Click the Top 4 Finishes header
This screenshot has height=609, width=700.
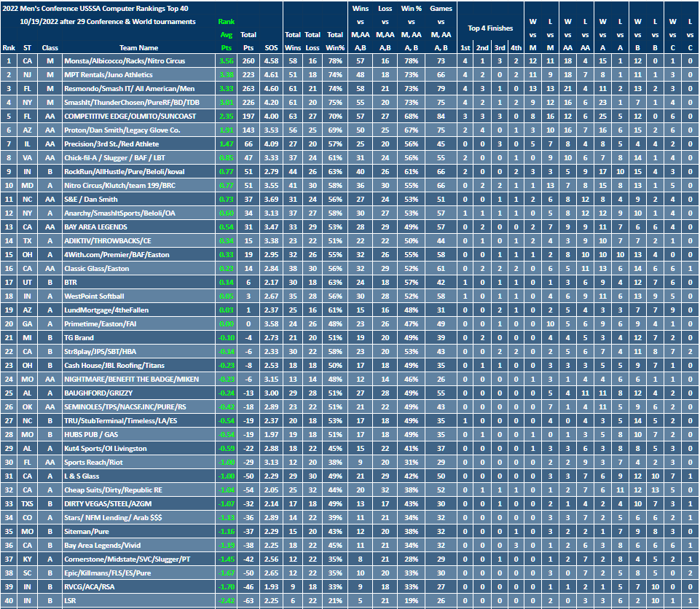pyautogui.click(x=490, y=28)
